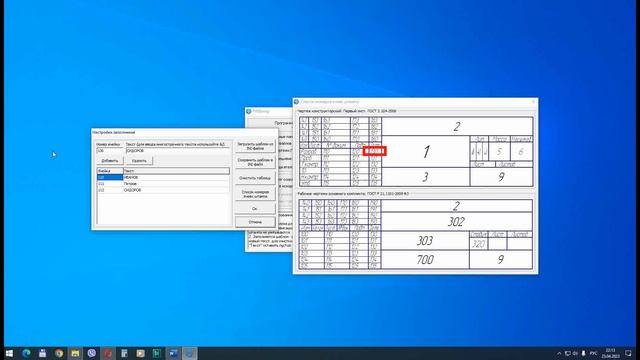Viewport: 640px width, 360px height.
Task: Click stamp cell 5 in the first-sheet stamp
Action: (499, 152)
